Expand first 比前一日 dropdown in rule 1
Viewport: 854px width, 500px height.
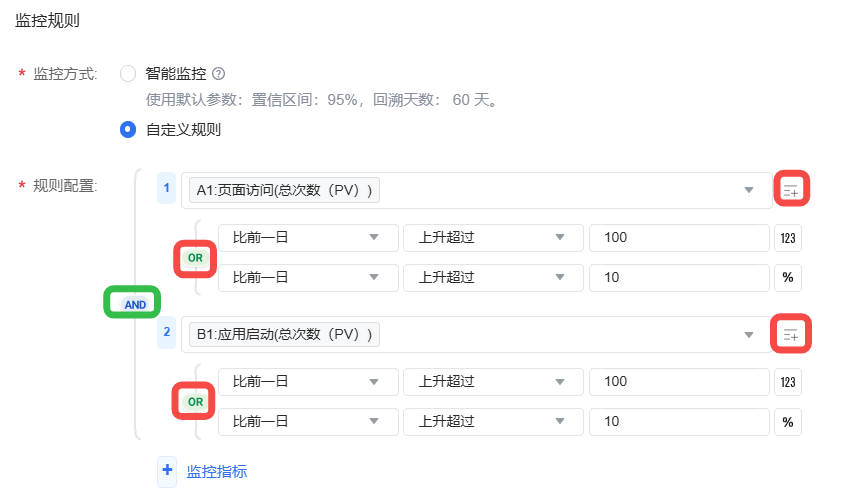tap(308, 238)
